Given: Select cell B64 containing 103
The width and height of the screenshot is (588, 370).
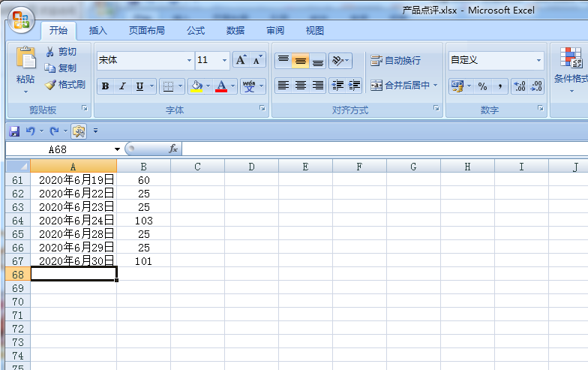Looking at the screenshot, I should pos(143,221).
